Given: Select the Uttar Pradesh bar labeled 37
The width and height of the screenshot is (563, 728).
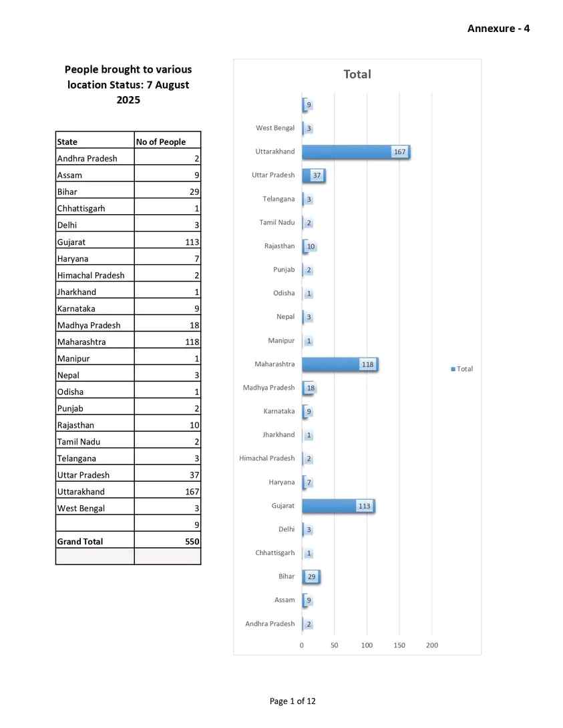Looking at the screenshot, I should [313, 175].
